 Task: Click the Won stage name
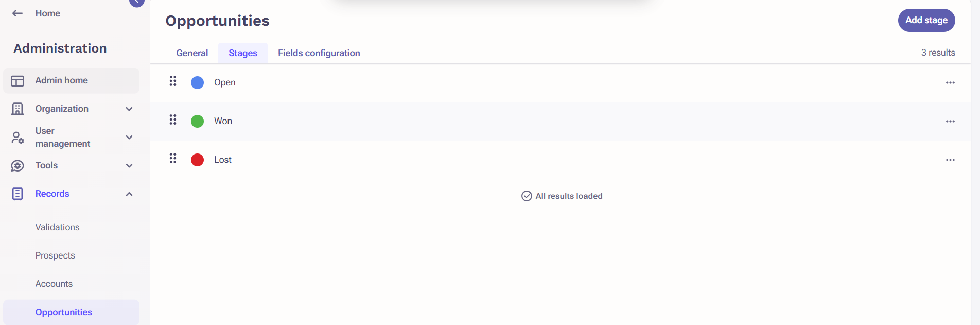[223, 121]
